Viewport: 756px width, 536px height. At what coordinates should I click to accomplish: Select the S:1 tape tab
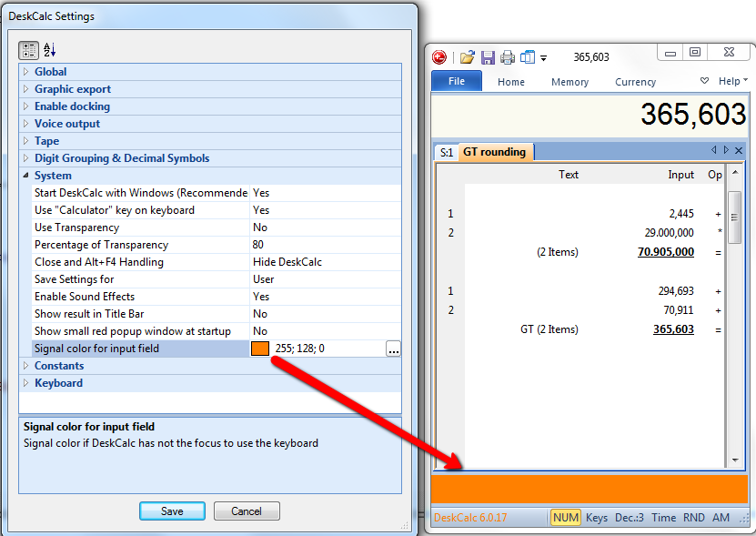pyautogui.click(x=447, y=153)
